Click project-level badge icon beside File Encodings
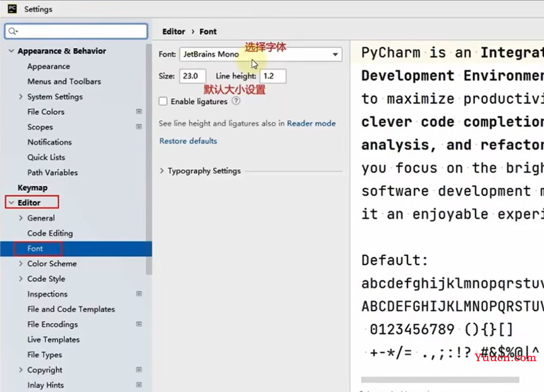 (x=139, y=324)
